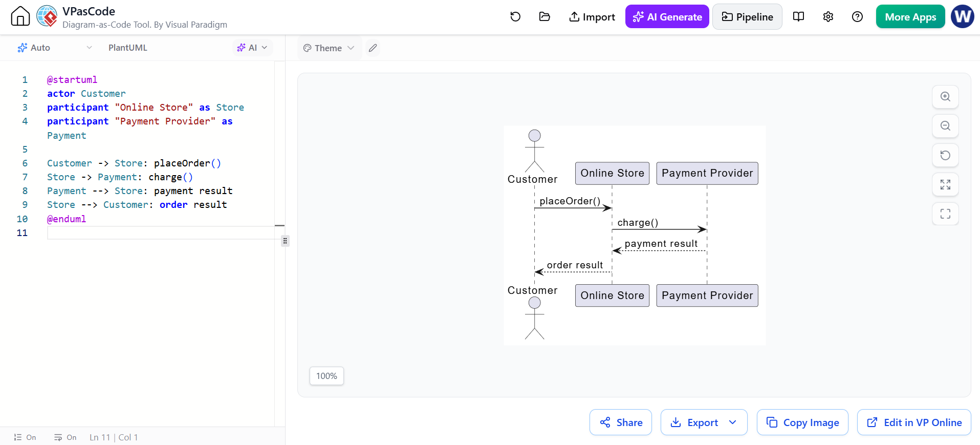Screen dimensions: 980x445
Task: Open the AI dropdown in editor toolbar
Action: coord(252,48)
